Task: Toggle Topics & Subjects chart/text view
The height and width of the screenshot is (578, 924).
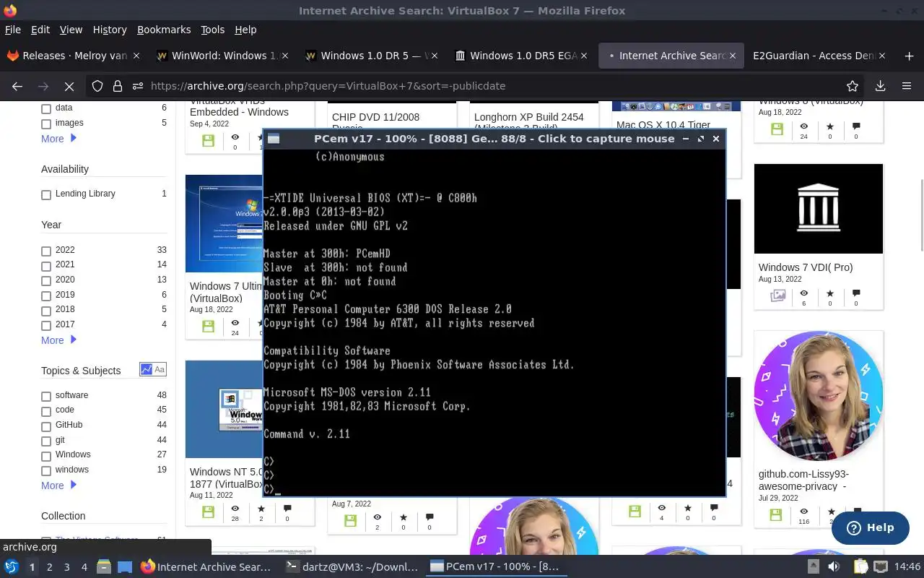Action: (x=153, y=369)
